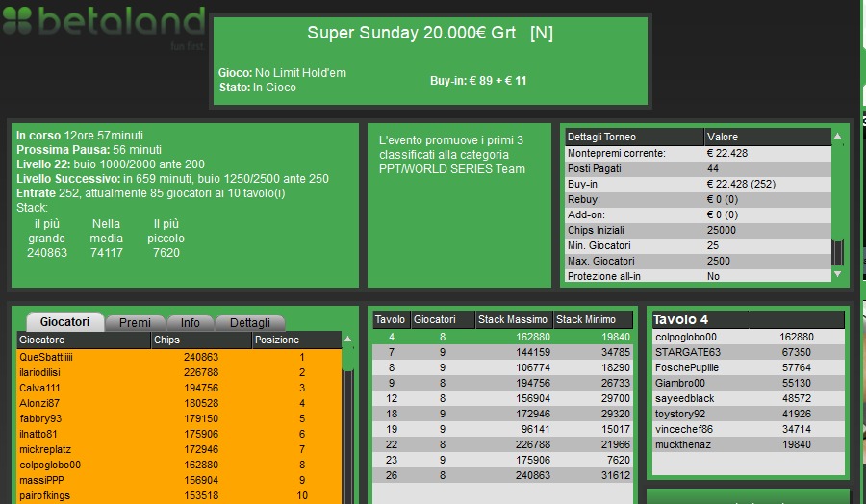Click the Max. Giocatori row
This screenshot has width=866, height=504.
[699, 261]
